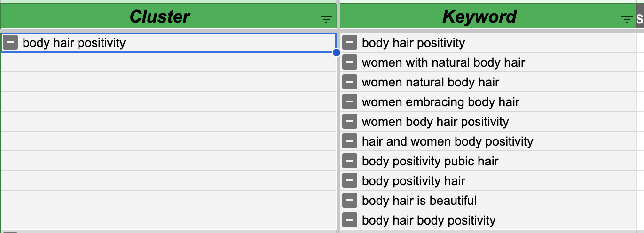Select the Keyword column header cell
The height and width of the screenshot is (233, 644).
tap(479, 17)
